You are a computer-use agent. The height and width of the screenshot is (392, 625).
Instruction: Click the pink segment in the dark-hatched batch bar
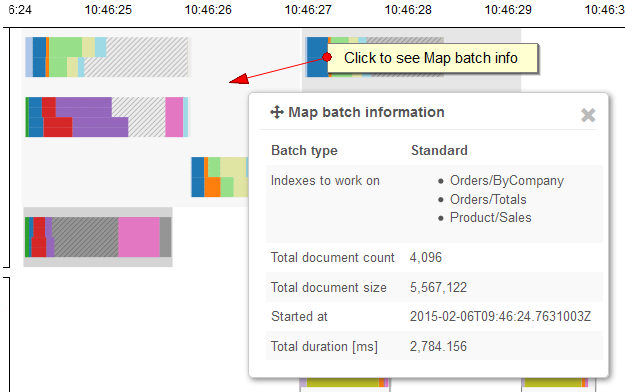tap(139, 237)
